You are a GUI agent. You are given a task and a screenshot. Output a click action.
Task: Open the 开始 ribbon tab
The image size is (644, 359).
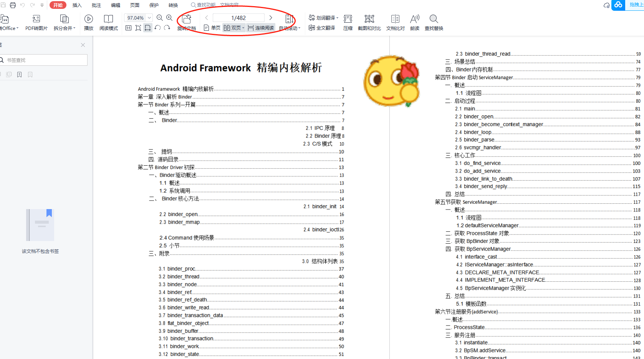click(58, 5)
